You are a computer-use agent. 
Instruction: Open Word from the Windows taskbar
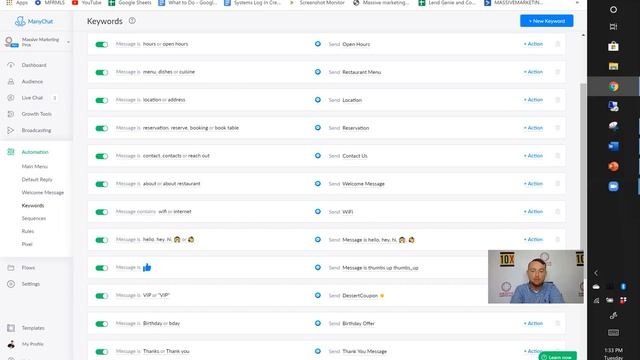613,146
